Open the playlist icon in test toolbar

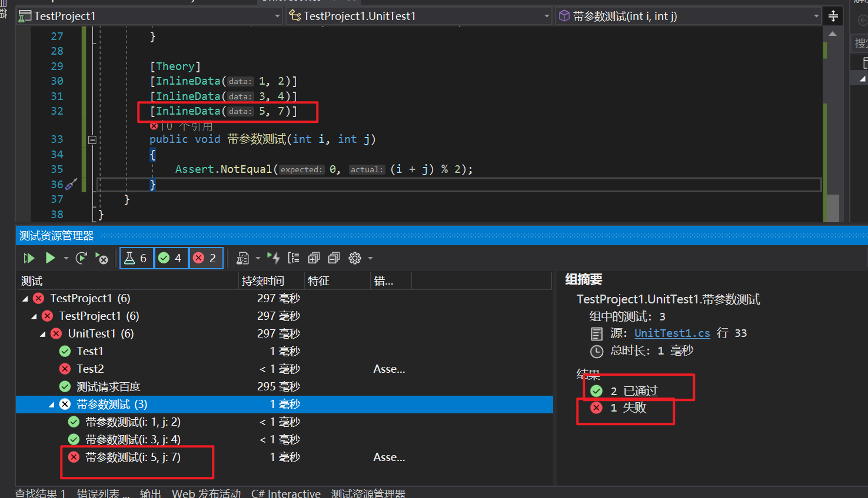point(242,258)
